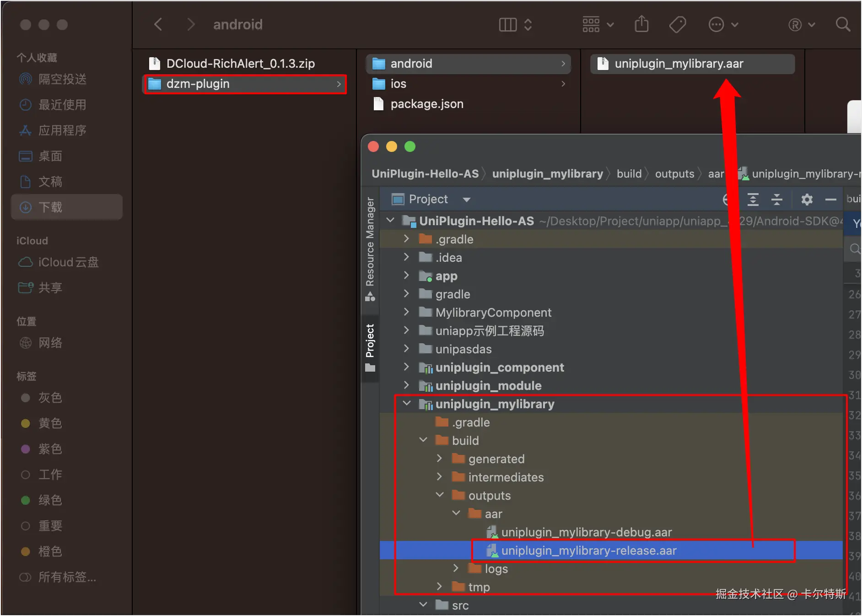Open iCloud云盘 in Finder sidebar
This screenshot has height=616, width=862.
67,262
